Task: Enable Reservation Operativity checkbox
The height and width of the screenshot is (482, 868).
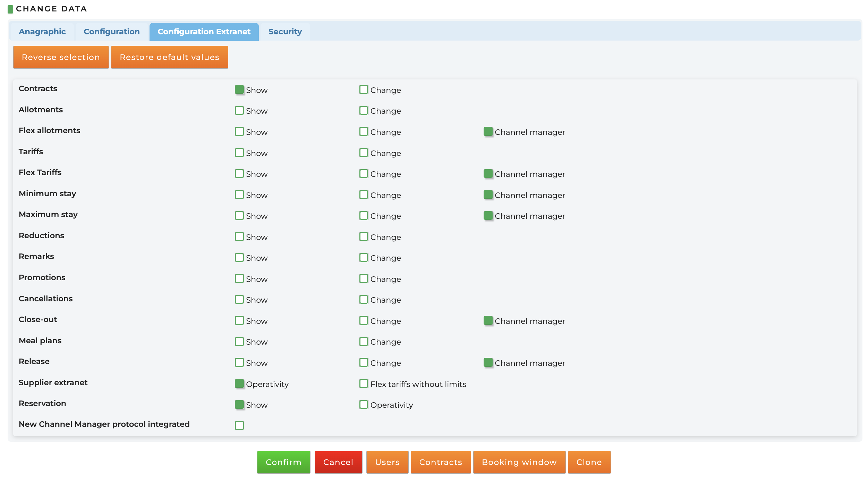Action: (x=363, y=404)
